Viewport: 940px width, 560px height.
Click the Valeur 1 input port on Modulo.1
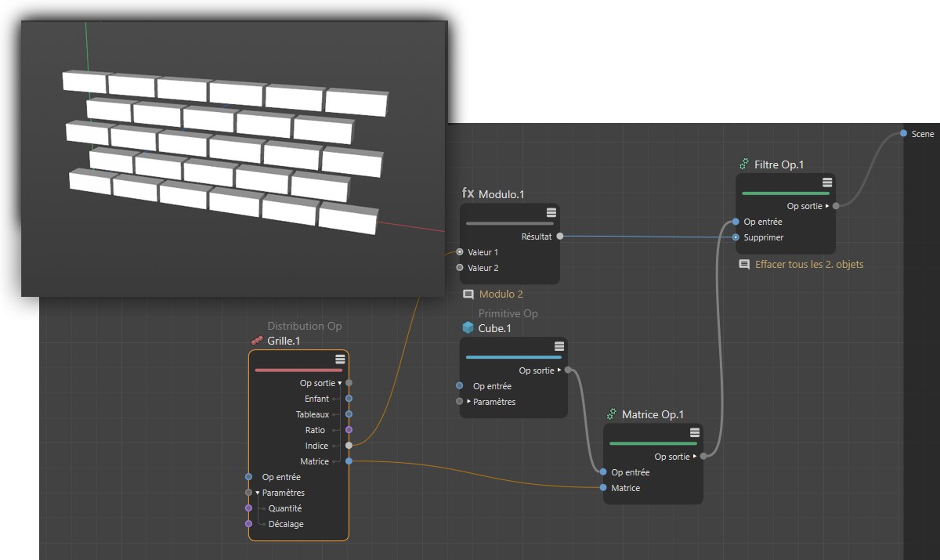tap(460, 252)
